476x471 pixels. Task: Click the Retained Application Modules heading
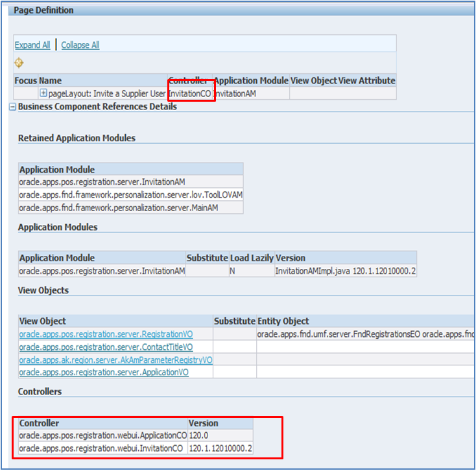coord(77,138)
